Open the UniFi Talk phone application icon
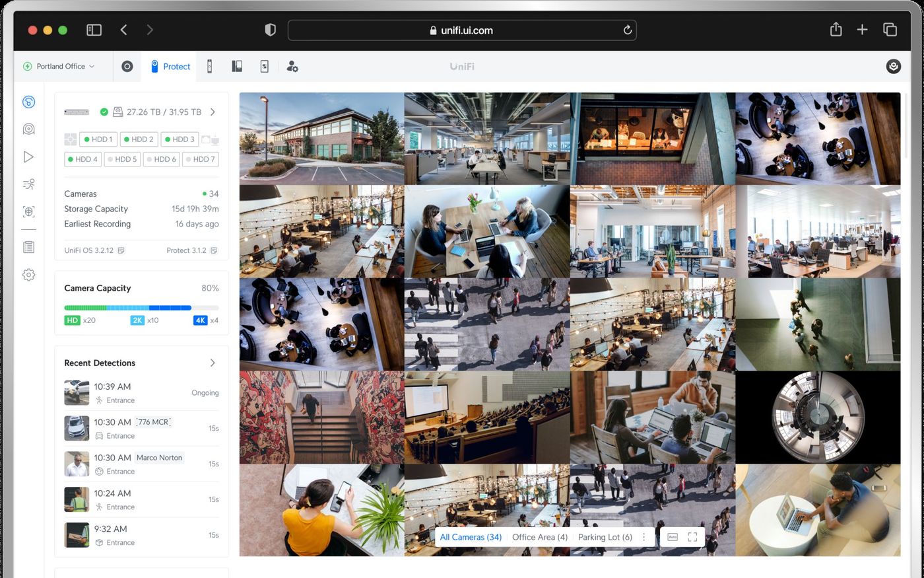The width and height of the screenshot is (924, 578). 237,67
